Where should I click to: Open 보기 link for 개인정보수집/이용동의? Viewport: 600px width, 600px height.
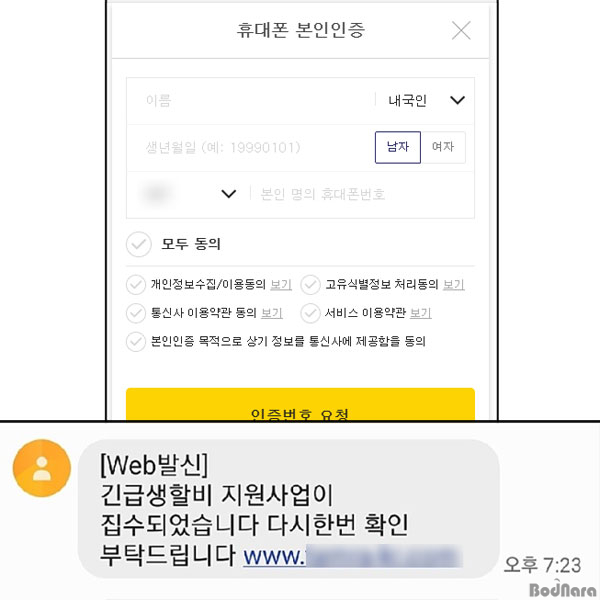click(281, 284)
